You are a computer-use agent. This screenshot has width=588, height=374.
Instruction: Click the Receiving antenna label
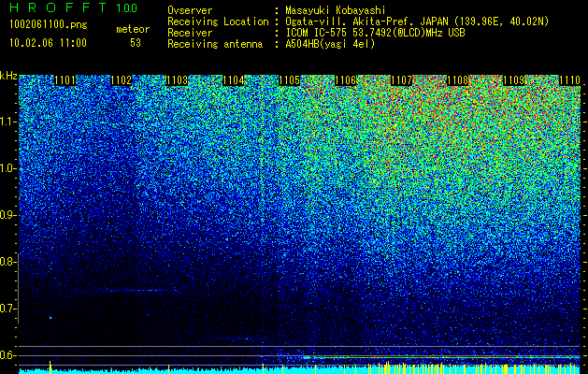coord(215,44)
